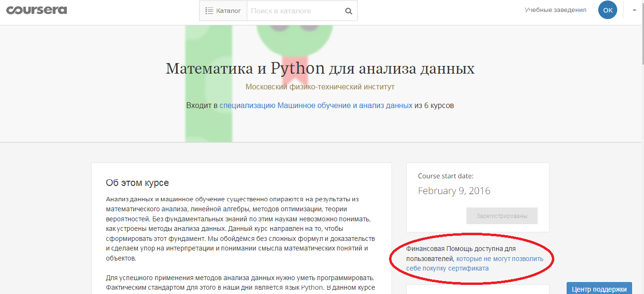Click the OK user avatar
The width and height of the screenshot is (644, 294).
tap(608, 10)
